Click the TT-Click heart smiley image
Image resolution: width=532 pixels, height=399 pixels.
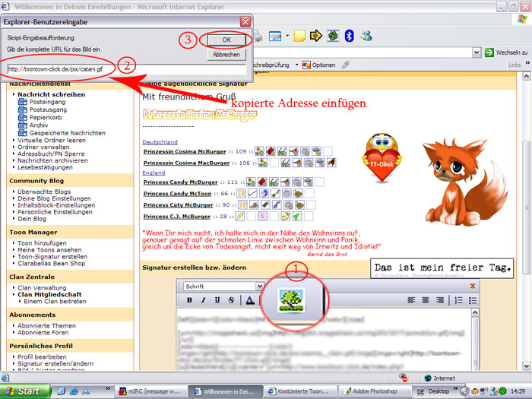(x=382, y=157)
